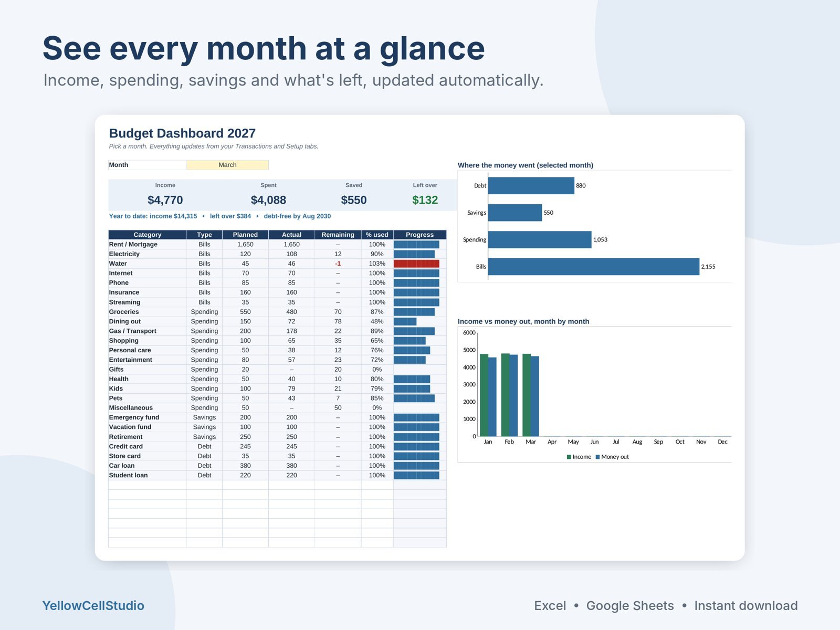The image size is (840, 630).
Task: Select the Credit card category cell
Action: point(148,447)
